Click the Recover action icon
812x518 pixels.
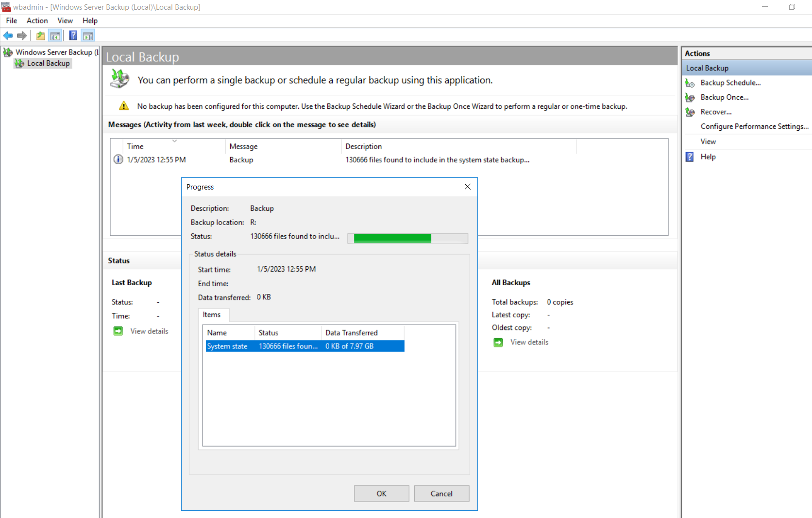pyautogui.click(x=690, y=112)
